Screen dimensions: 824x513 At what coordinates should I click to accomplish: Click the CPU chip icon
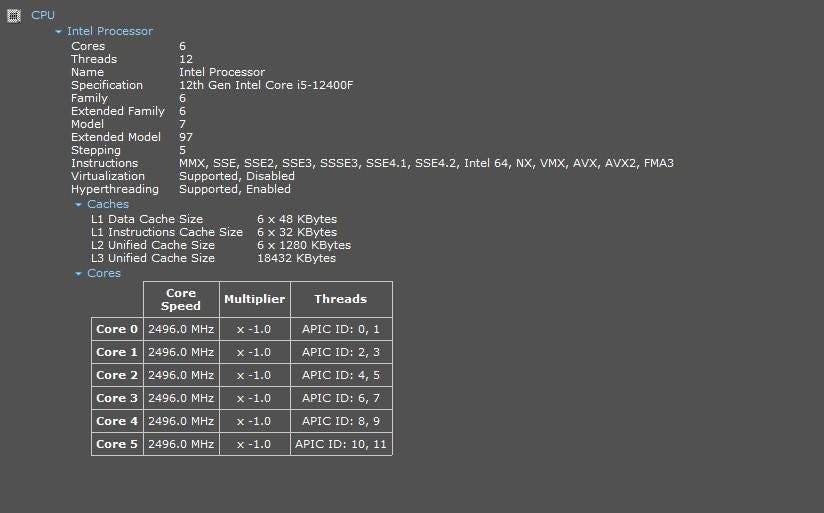click(14, 15)
